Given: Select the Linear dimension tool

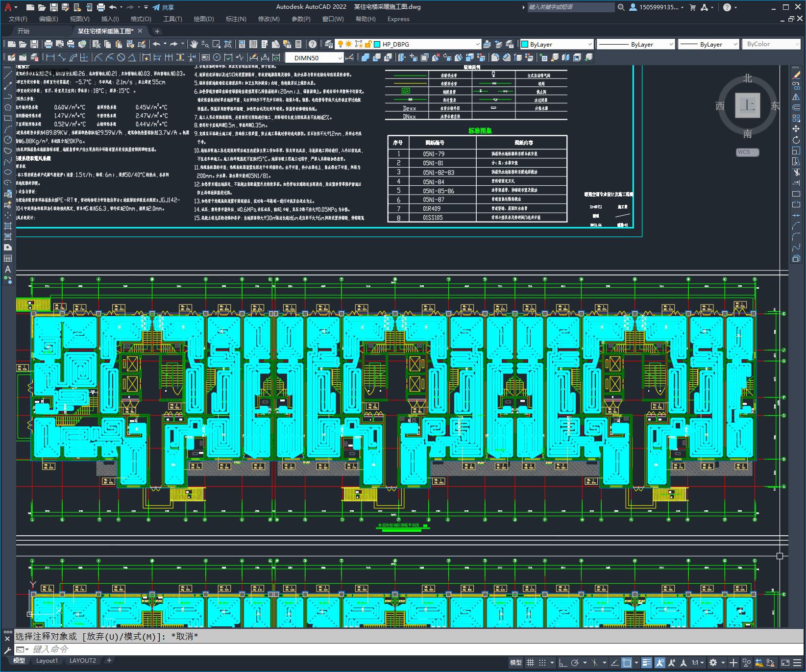Looking at the screenshot, I should tap(50, 58).
